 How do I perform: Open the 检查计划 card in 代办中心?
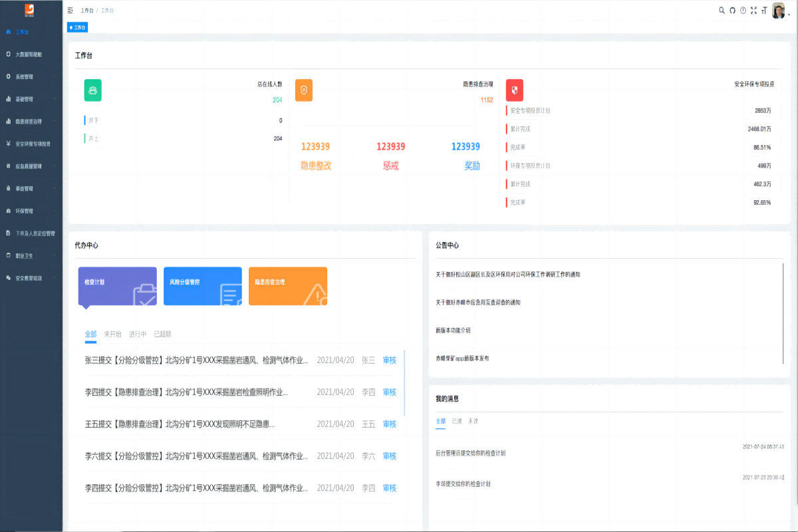coord(117,286)
